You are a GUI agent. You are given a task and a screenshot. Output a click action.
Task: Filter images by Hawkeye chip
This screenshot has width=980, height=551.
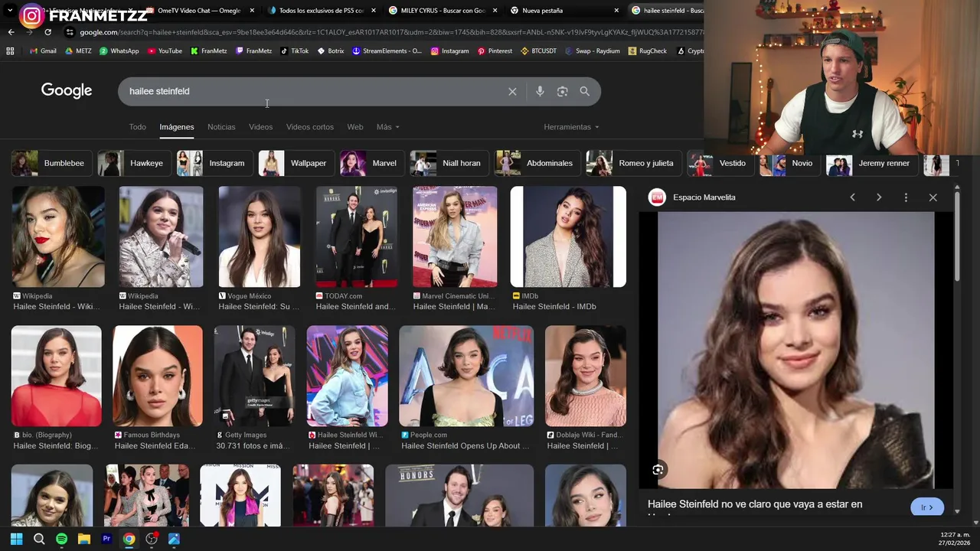point(135,164)
